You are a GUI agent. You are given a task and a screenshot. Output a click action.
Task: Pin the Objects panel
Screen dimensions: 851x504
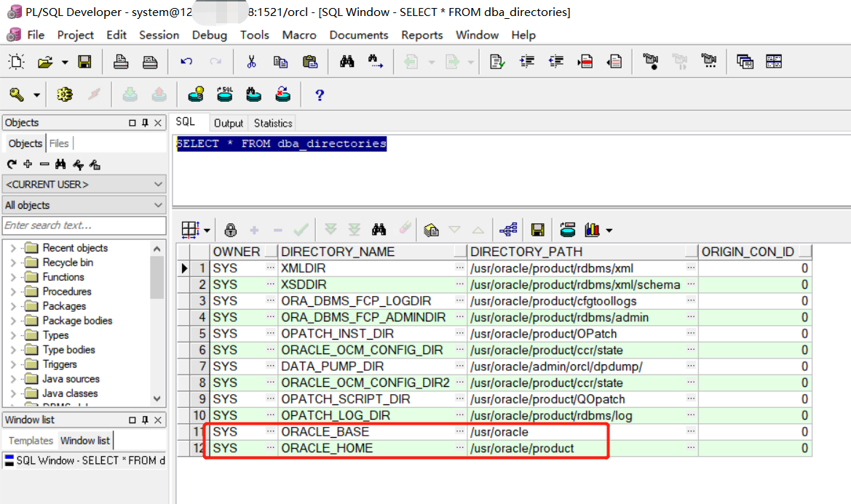(x=145, y=123)
